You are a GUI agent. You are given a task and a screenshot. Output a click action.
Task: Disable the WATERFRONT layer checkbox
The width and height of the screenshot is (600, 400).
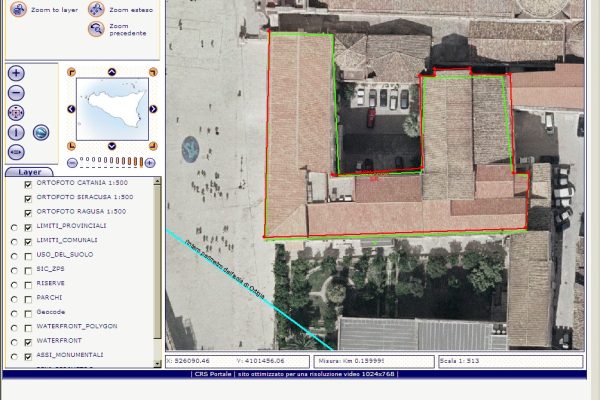point(28,340)
